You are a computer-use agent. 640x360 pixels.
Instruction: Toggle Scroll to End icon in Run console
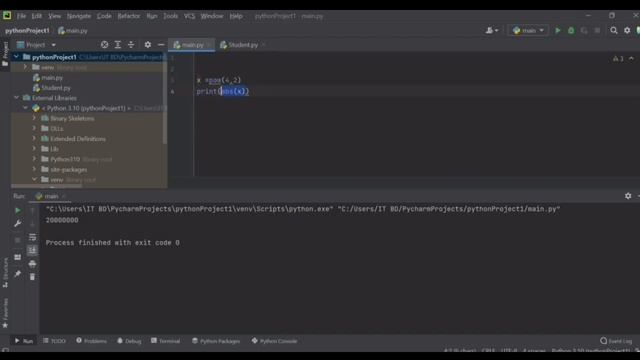[32, 250]
